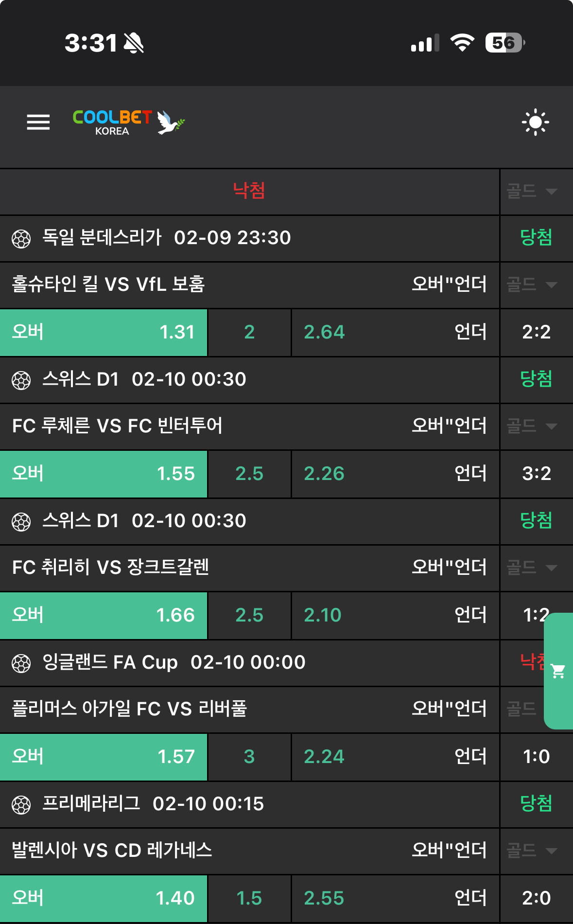
Task: Select 오버 1.31 for 홀슈타인 킬 match
Action: coord(104,332)
